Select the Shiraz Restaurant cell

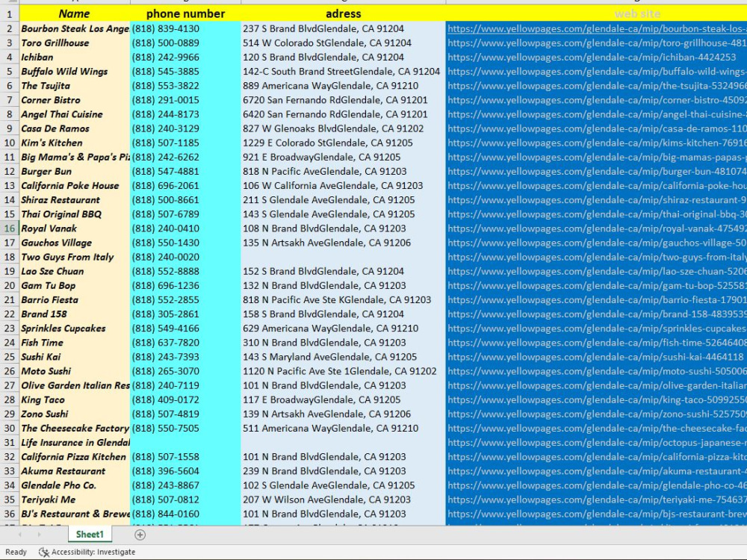[x=74, y=200]
